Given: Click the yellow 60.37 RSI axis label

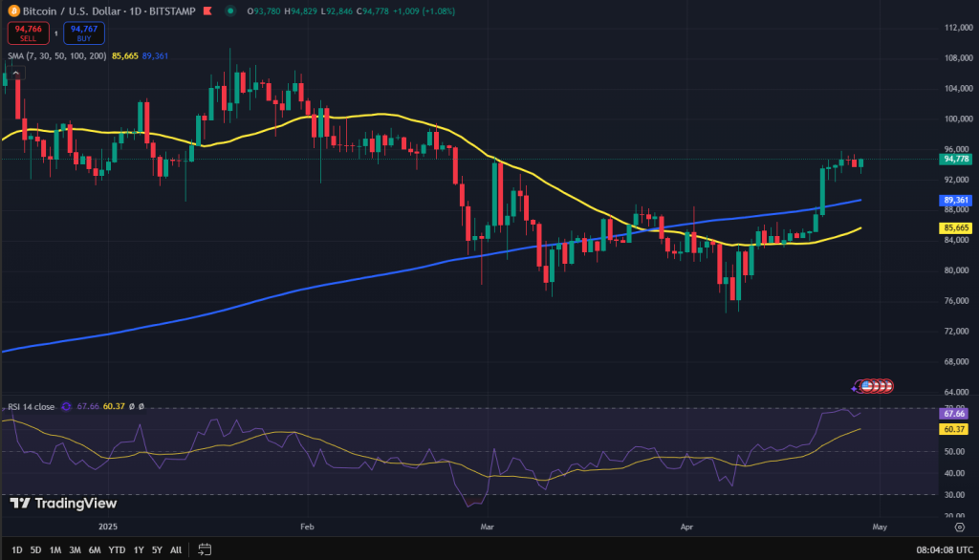Looking at the screenshot, I should point(953,429).
